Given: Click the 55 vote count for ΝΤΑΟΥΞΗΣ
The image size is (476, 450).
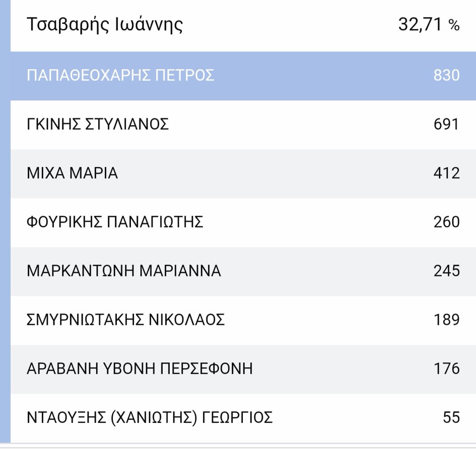Looking at the screenshot, I should click(449, 417).
